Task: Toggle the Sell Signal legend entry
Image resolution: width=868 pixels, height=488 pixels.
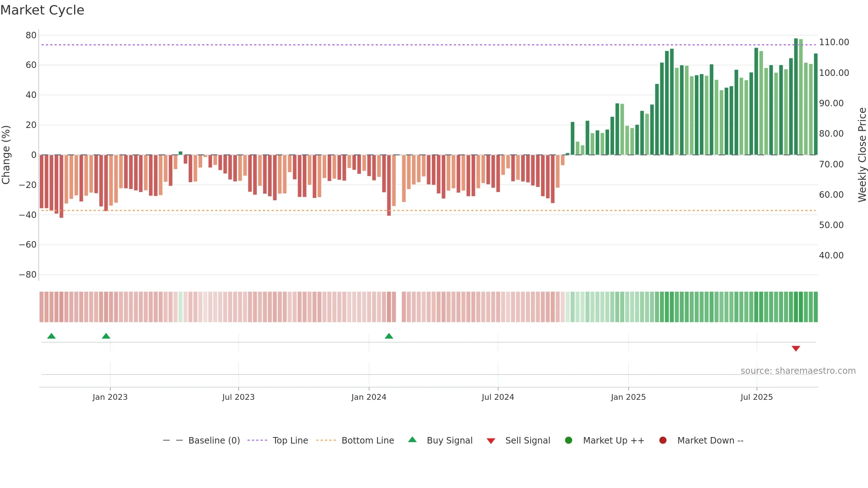Action: coord(518,440)
